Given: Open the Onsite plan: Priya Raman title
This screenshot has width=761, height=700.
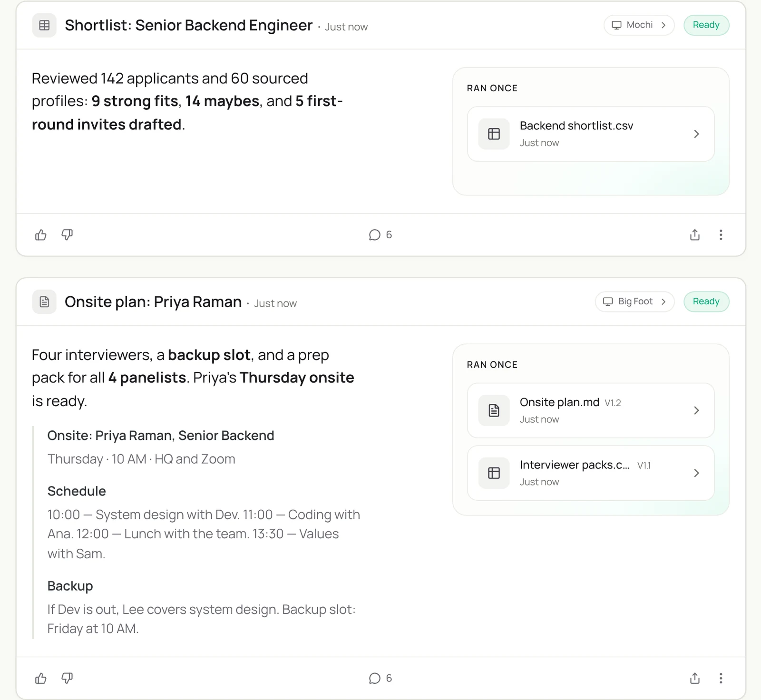Looking at the screenshot, I should click(x=153, y=302).
